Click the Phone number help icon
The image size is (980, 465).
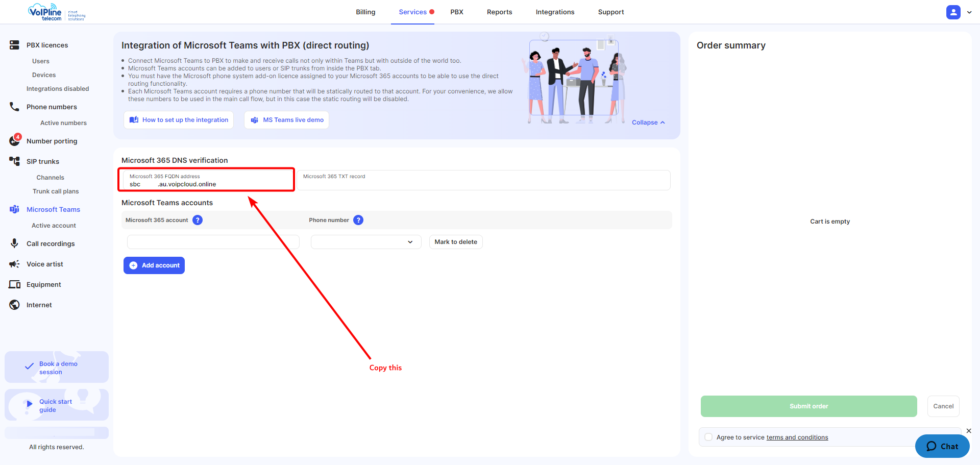[358, 220]
